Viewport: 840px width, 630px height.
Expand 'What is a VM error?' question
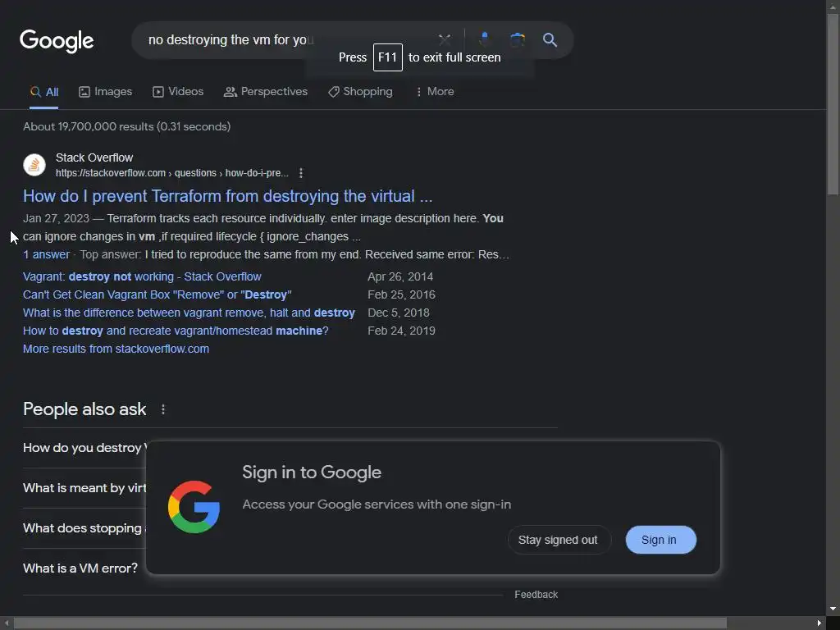click(80, 568)
